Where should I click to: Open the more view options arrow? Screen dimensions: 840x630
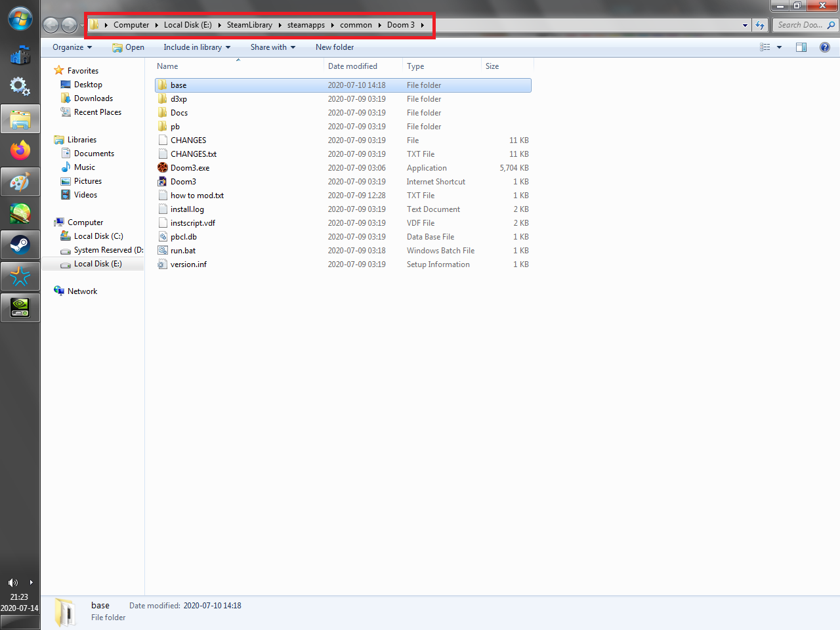coord(780,47)
